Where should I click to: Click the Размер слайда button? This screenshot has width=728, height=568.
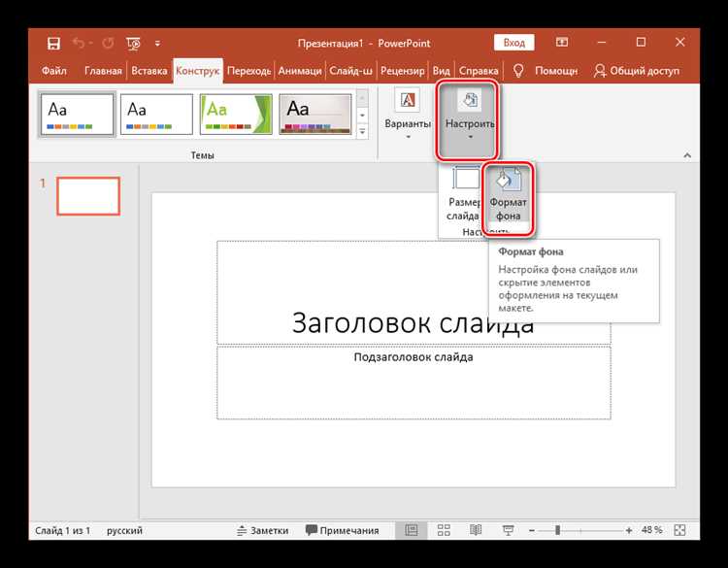[462, 195]
